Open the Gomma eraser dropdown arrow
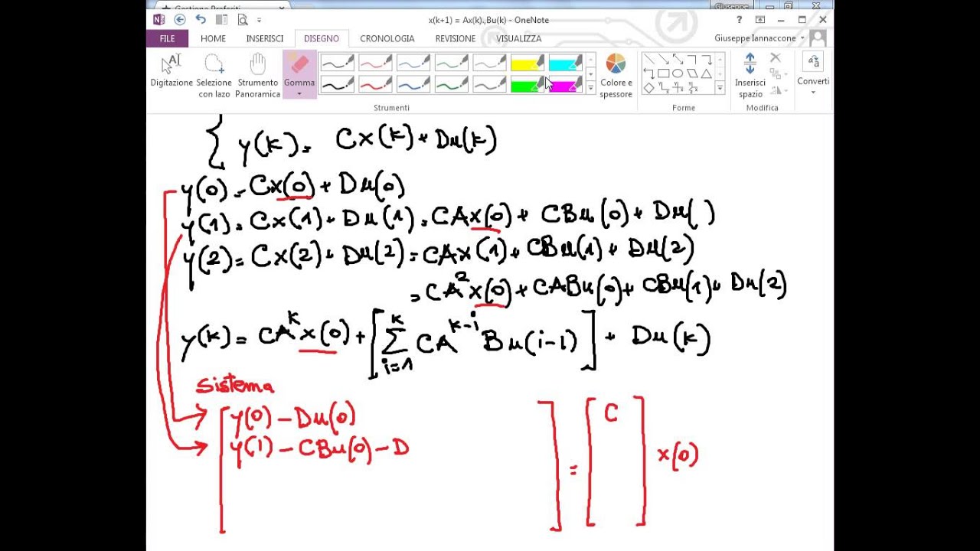980x551 pixels. 299,93
